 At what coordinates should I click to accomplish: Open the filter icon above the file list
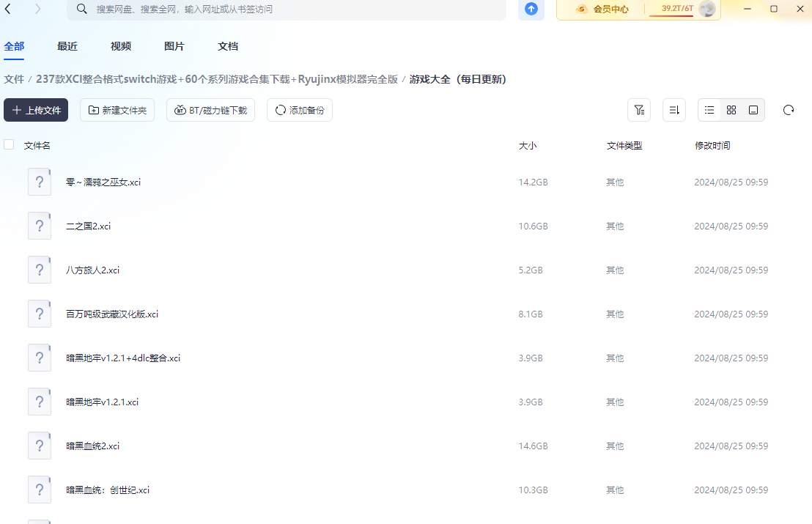click(638, 109)
